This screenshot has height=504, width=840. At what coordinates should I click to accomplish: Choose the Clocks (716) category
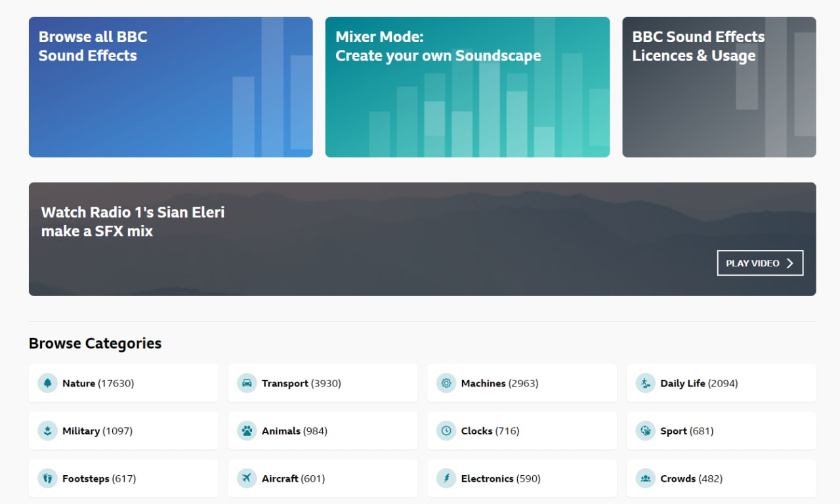pyautogui.click(x=522, y=431)
